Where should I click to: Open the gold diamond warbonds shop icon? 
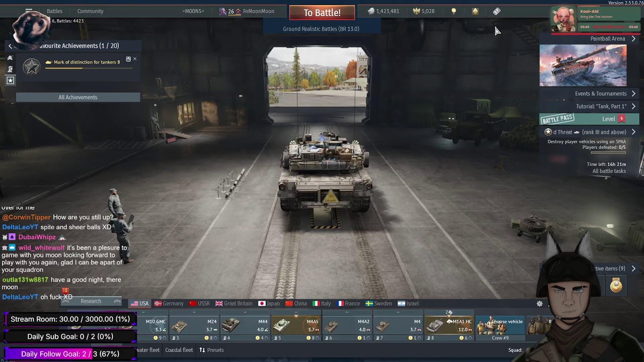[x=475, y=11]
